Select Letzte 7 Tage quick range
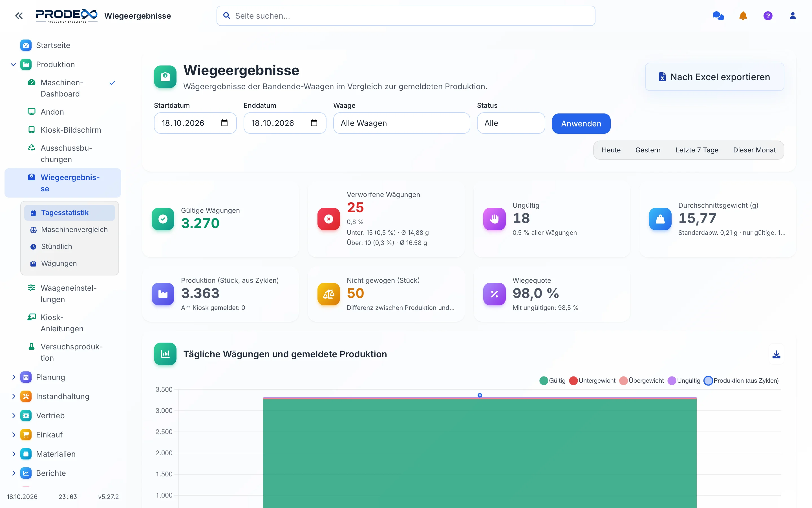 pyautogui.click(x=697, y=150)
